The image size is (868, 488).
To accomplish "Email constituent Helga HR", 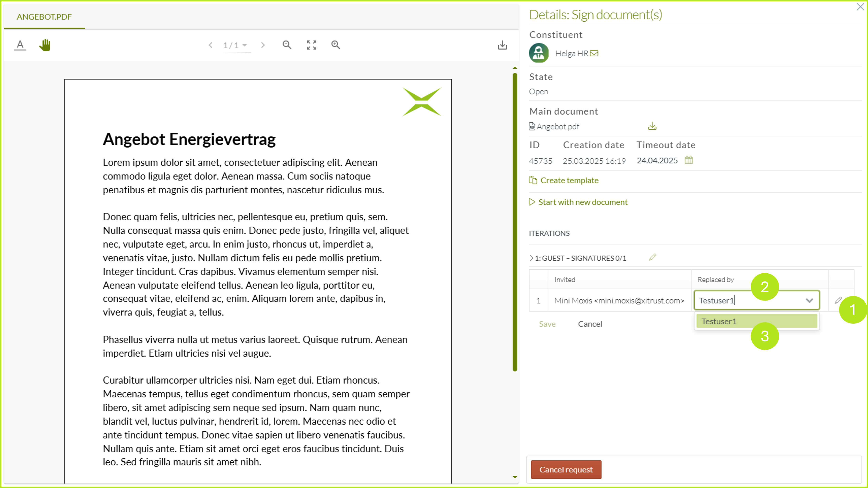I will 594,53.
